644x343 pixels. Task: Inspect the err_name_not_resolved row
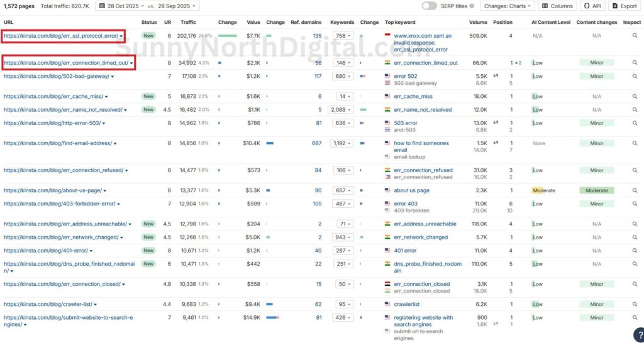coord(635,110)
